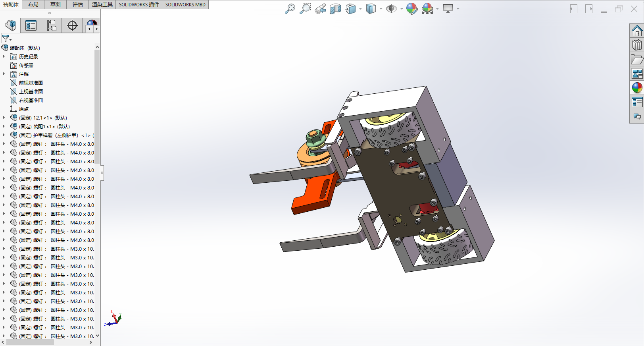The height and width of the screenshot is (346, 644).
Task: Select the Zoom to Area tool
Action: [305, 9]
